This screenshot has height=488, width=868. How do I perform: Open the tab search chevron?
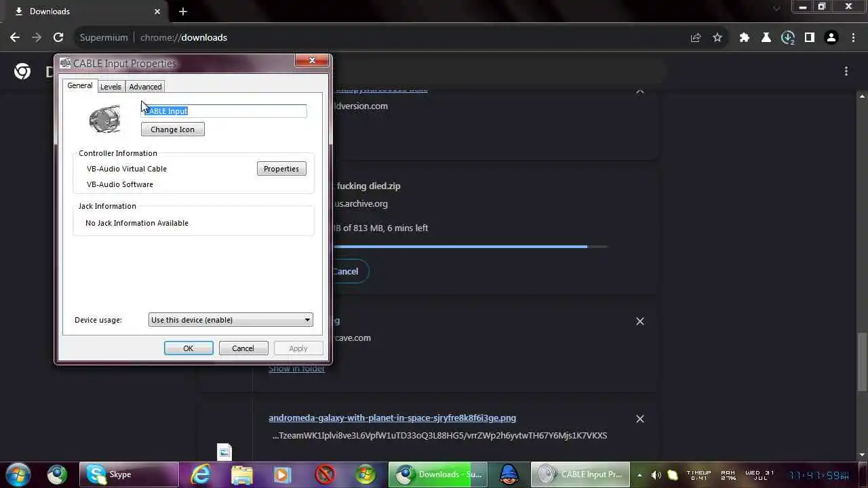776,8
